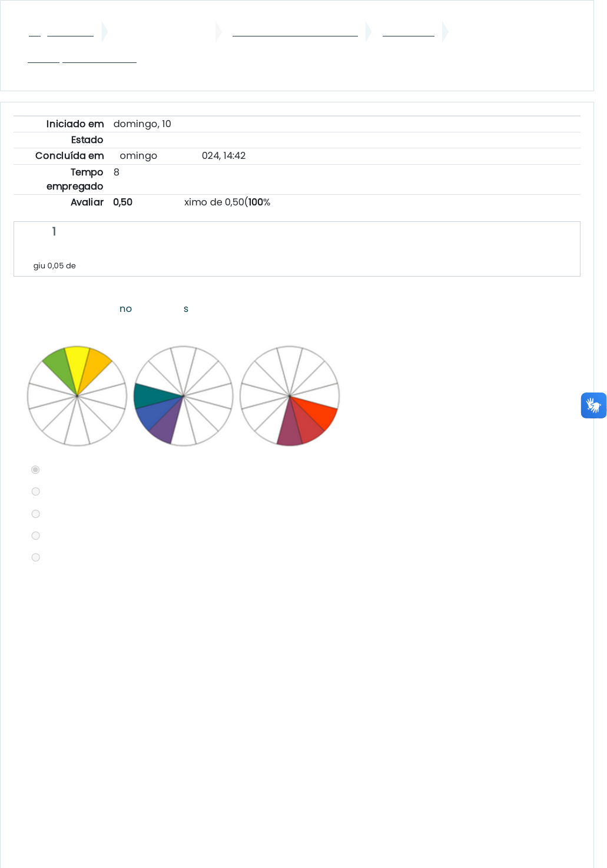Click the teal "no" text above the wheels
Screen dimensions: 607x868
click(x=125, y=309)
